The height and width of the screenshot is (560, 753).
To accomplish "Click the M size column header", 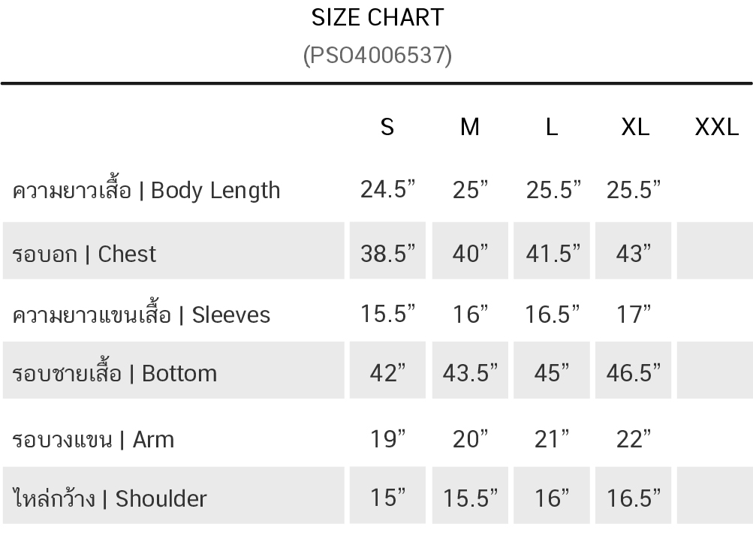I will coord(469,127).
